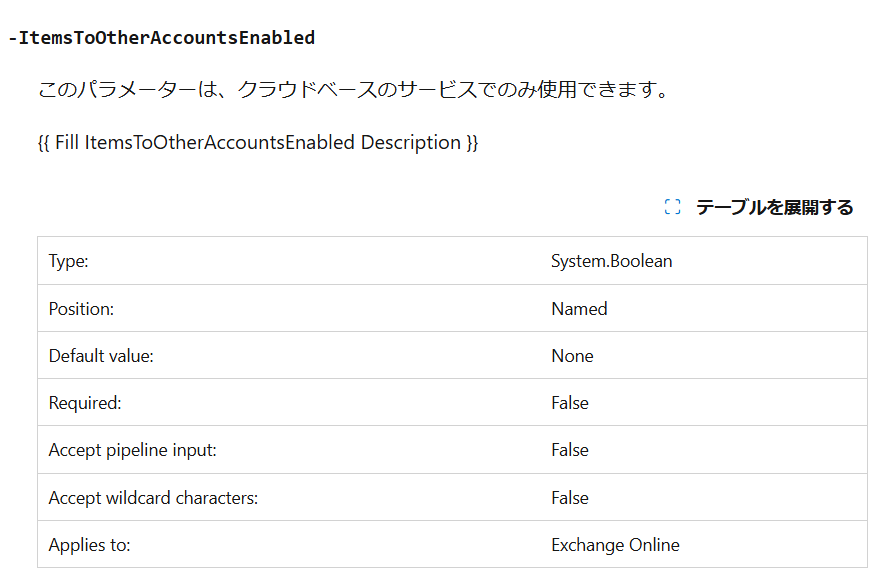
Task: Click the Accept pipeline input: label
Action: coord(132,450)
